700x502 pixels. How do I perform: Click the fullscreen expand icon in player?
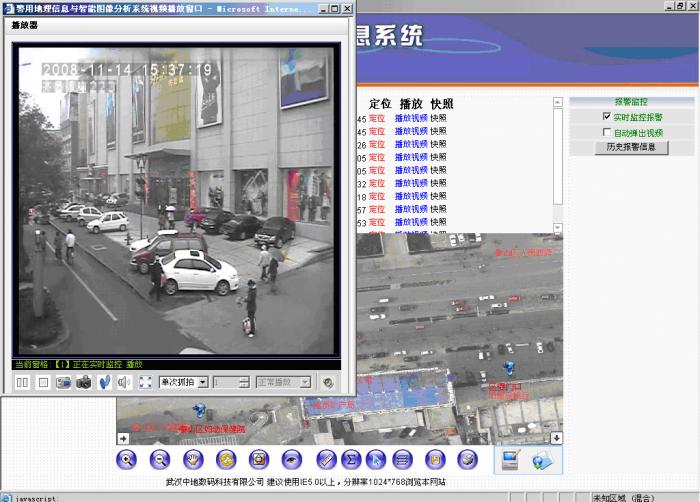[x=146, y=382]
